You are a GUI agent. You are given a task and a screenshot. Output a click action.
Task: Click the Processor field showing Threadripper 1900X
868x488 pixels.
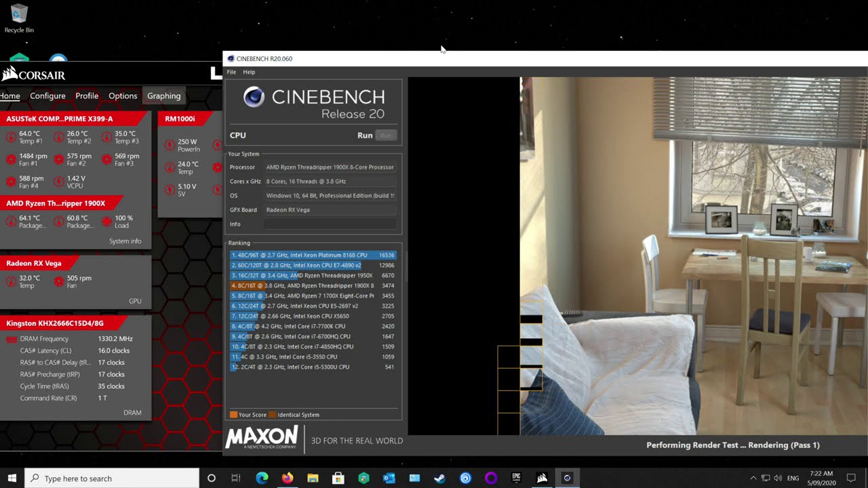pos(330,167)
